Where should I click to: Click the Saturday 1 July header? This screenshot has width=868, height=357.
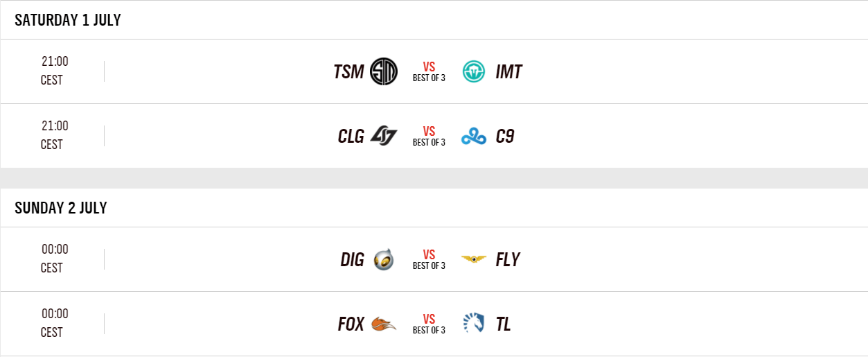68,20
